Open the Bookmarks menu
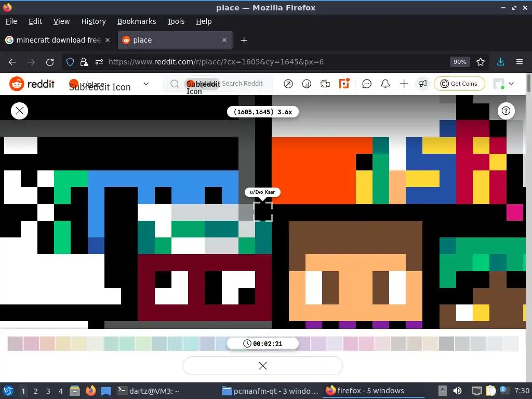532x399 pixels. [137, 21]
